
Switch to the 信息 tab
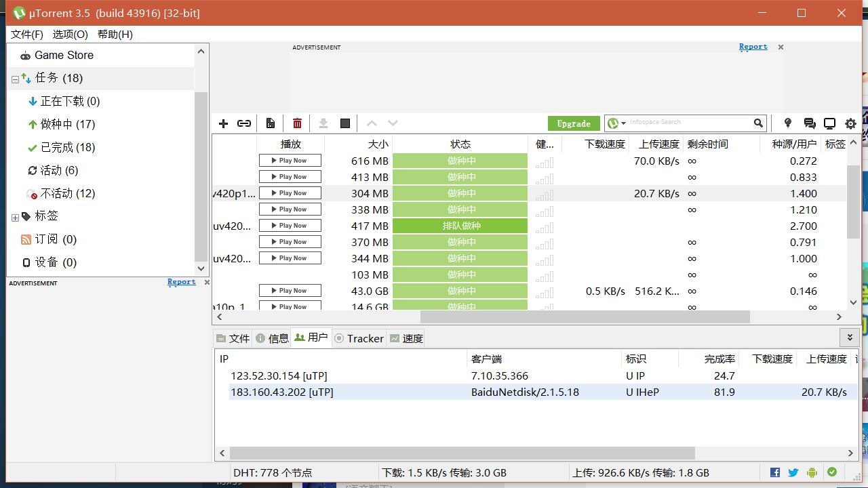(x=272, y=338)
